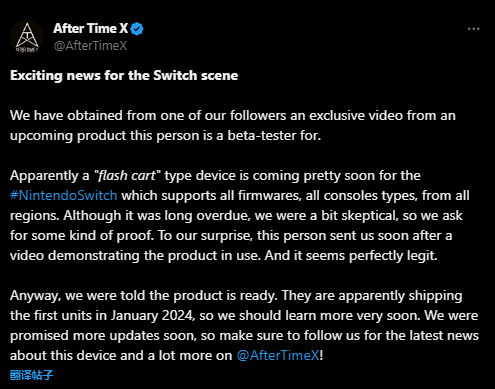Click the words 'January 2024' in the post
The height and width of the screenshot is (389, 495).
pos(152,315)
